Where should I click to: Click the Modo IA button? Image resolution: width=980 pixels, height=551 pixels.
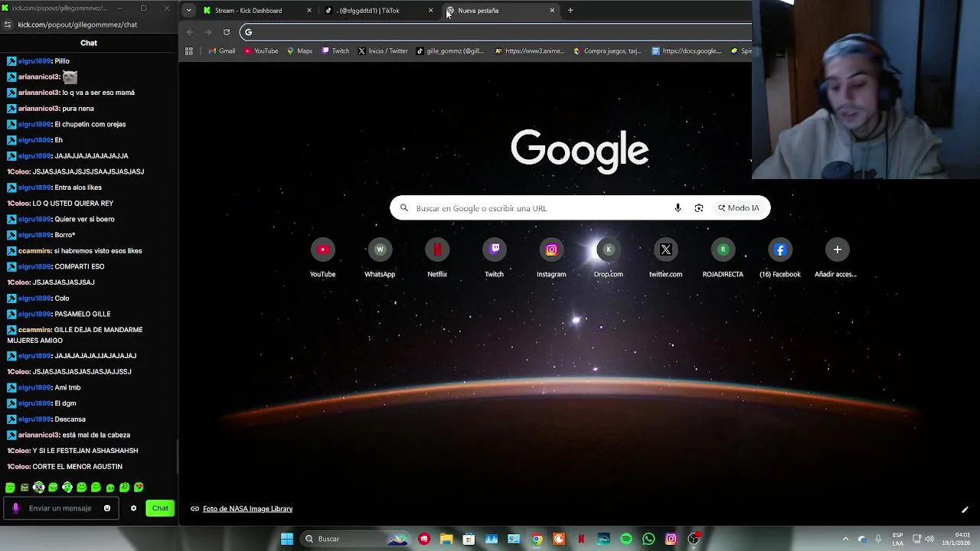pyautogui.click(x=739, y=208)
